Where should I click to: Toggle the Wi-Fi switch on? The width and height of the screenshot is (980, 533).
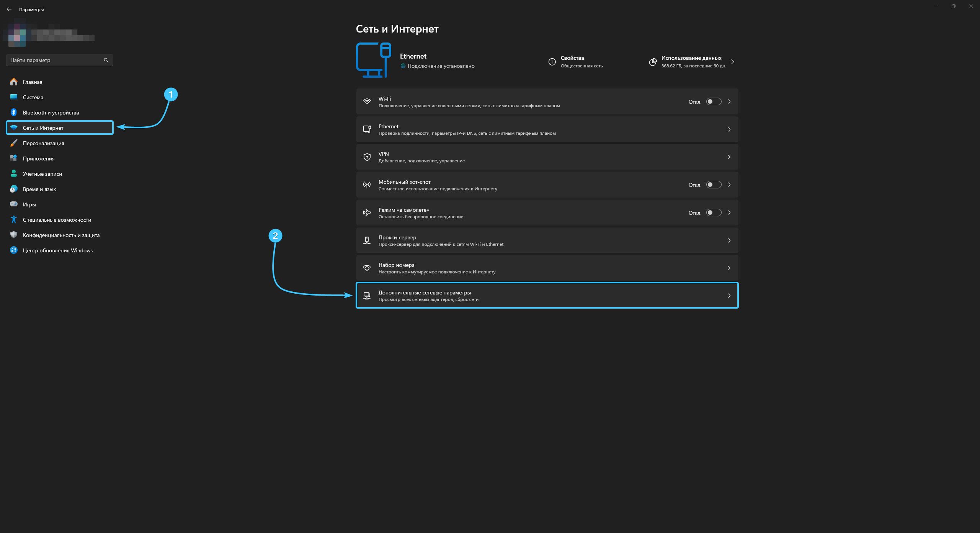714,101
